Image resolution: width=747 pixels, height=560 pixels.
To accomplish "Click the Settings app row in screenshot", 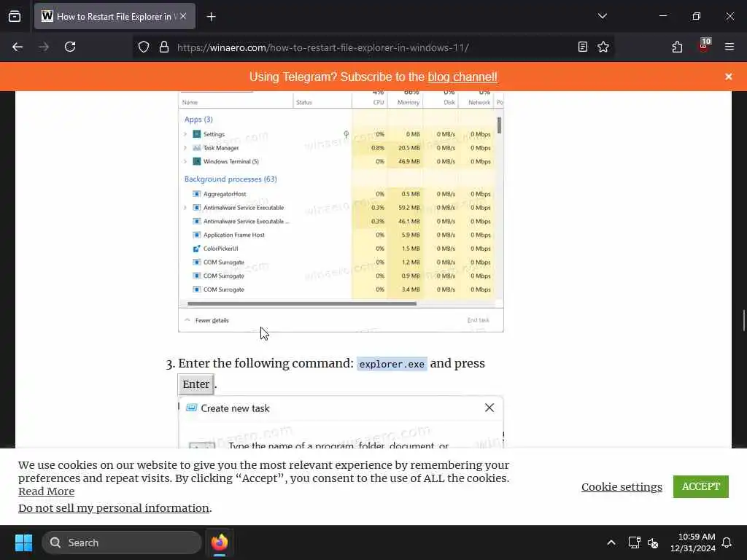I will point(337,134).
